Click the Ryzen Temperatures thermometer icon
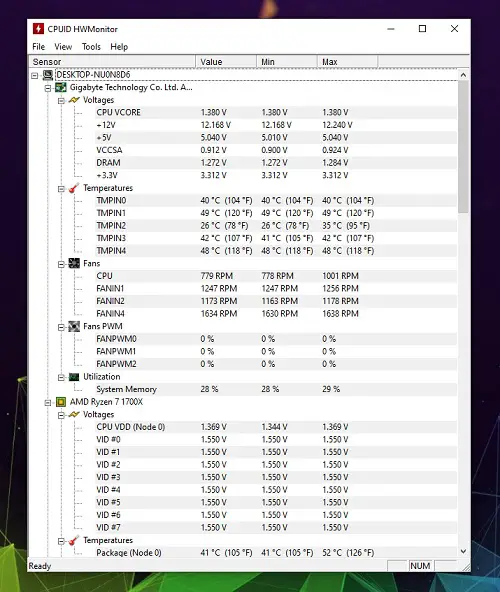This screenshot has width=500, height=592. coord(74,540)
